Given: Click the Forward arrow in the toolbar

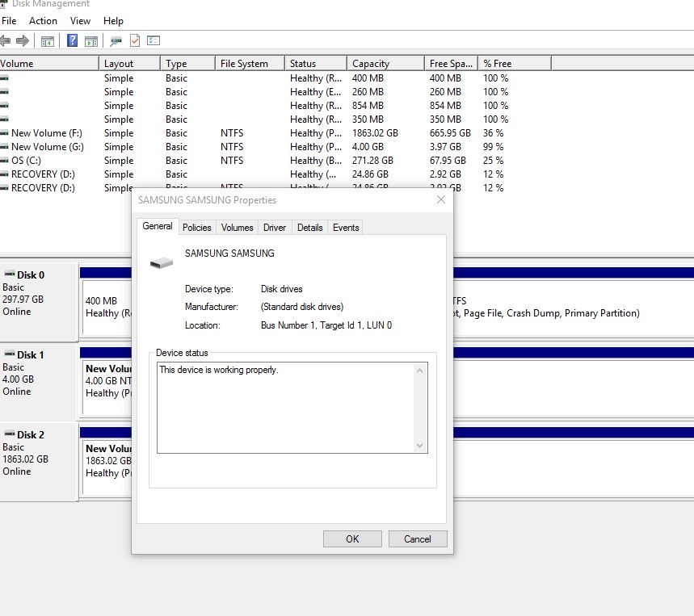Looking at the screenshot, I should [x=23, y=41].
